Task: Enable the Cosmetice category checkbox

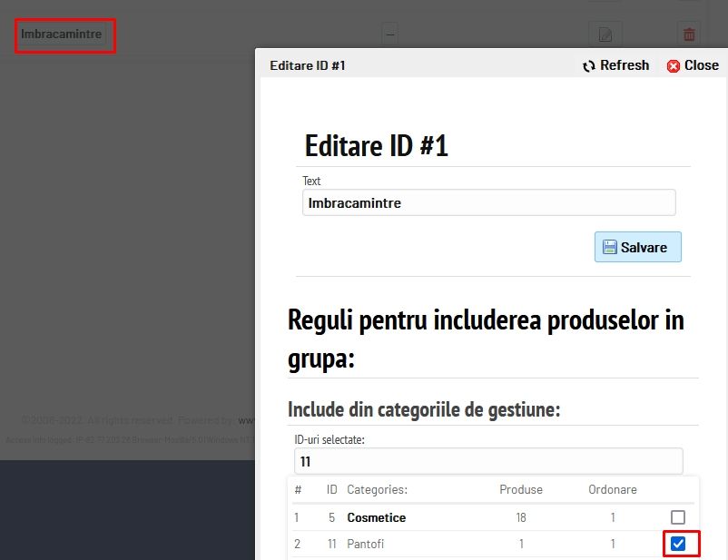Action: coord(678,517)
